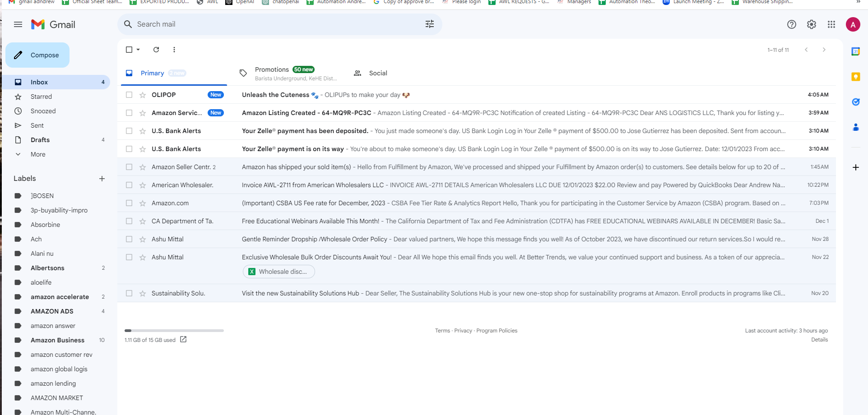Open the main menu hamburger icon
The height and width of the screenshot is (415, 868).
pyautogui.click(x=18, y=24)
